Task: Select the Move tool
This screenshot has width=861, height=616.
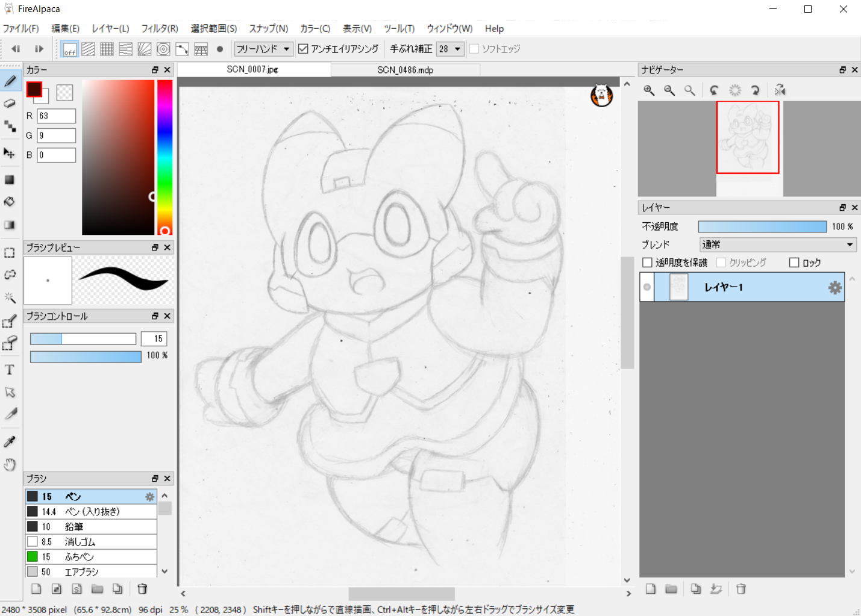Action: coord(10,153)
